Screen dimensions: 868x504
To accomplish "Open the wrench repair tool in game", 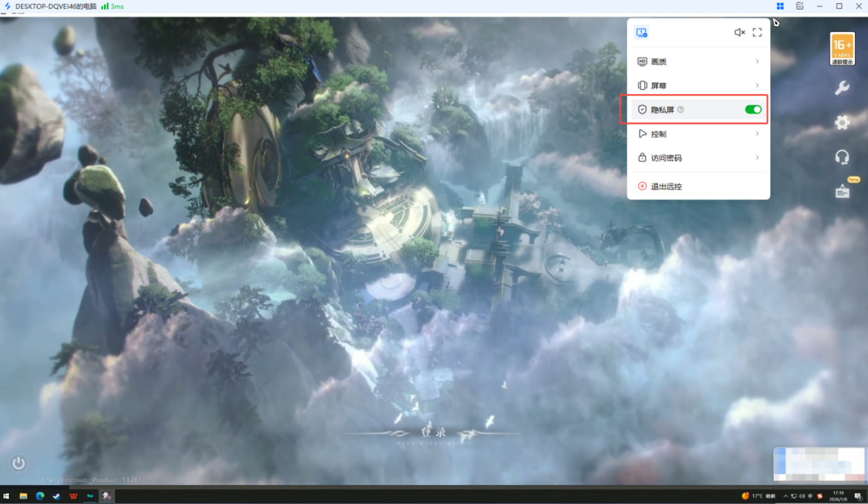I will click(842, 88).
